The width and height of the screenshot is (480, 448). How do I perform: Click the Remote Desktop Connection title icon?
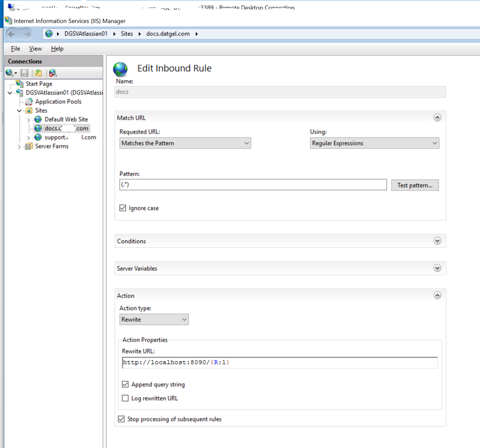11,7
